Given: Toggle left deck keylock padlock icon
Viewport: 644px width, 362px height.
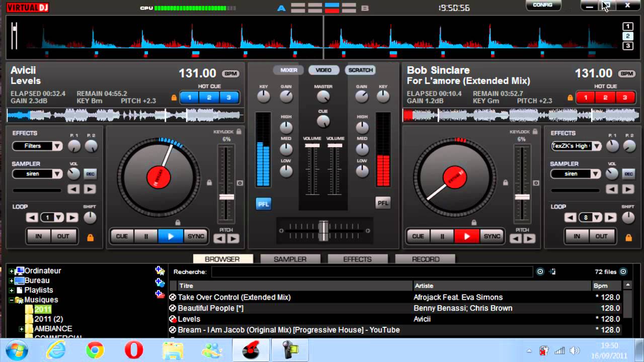Looking at the screenshot, I should [x=238, y=132].
